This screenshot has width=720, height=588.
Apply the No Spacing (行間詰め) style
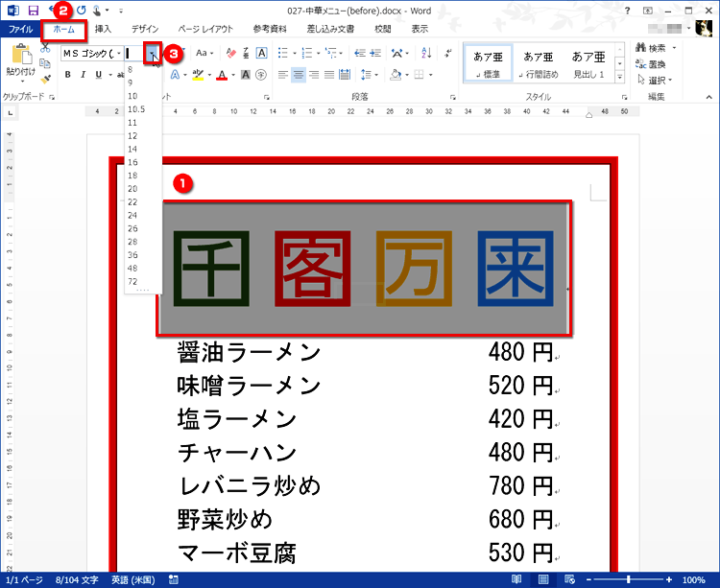[539, 63]
